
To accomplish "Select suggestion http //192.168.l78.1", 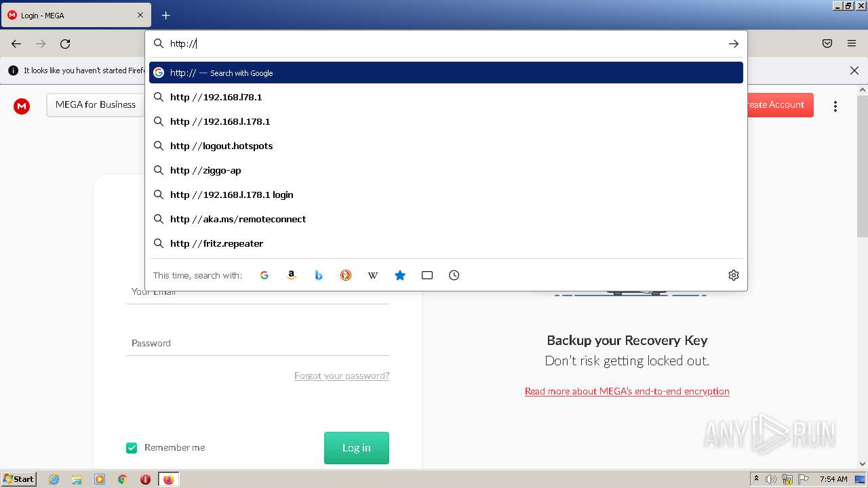I will pos(446,97).
